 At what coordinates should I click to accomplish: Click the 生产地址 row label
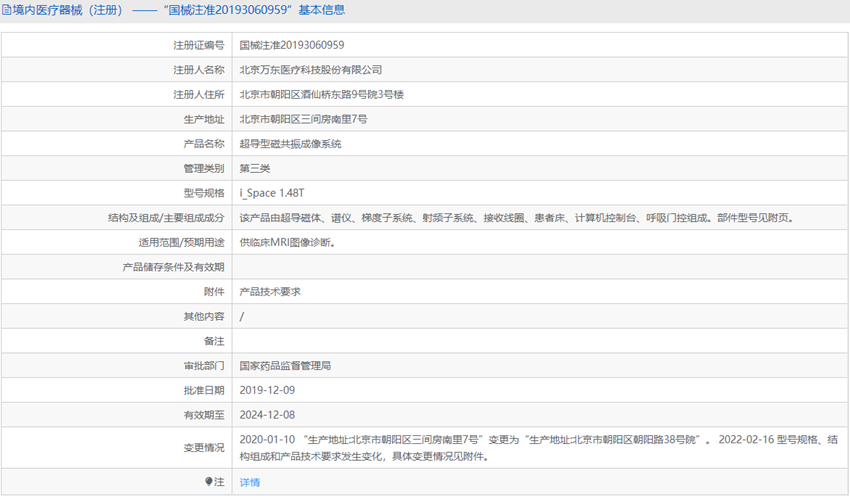(204, 119)
